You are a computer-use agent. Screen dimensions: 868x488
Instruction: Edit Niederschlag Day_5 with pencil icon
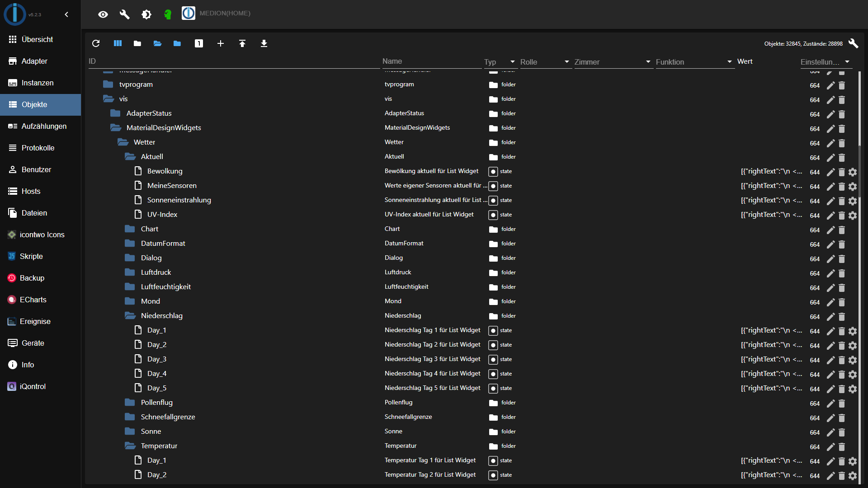(x=831, y=389)
